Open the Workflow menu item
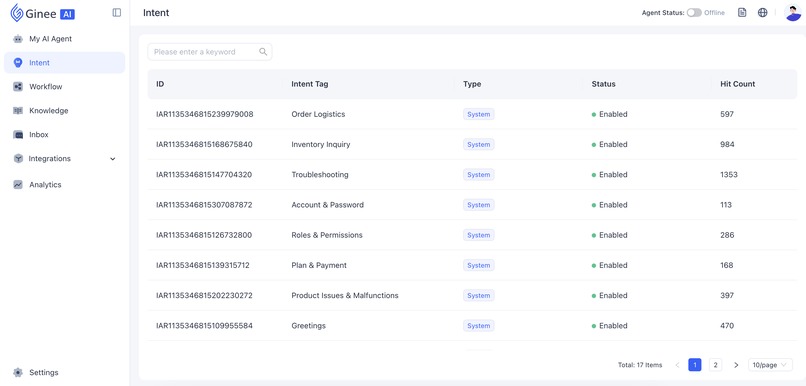806x386 pixels. (46, 87)
